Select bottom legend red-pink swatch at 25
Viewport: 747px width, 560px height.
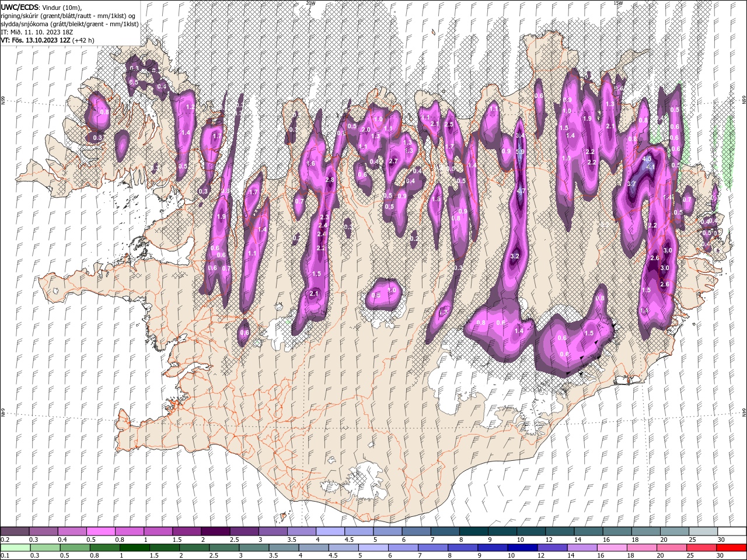tap(701, 548)
